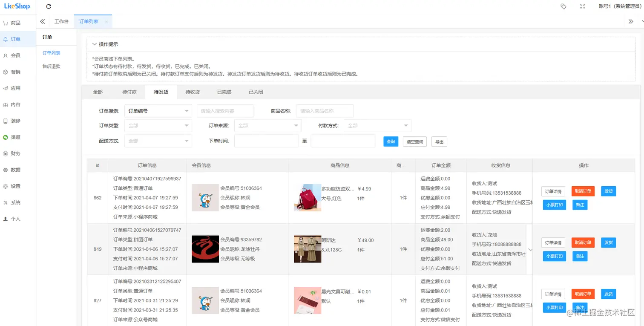Click red backpack product thumbnail
This screenshot has height=326, width=644.
tap(308, 198)
